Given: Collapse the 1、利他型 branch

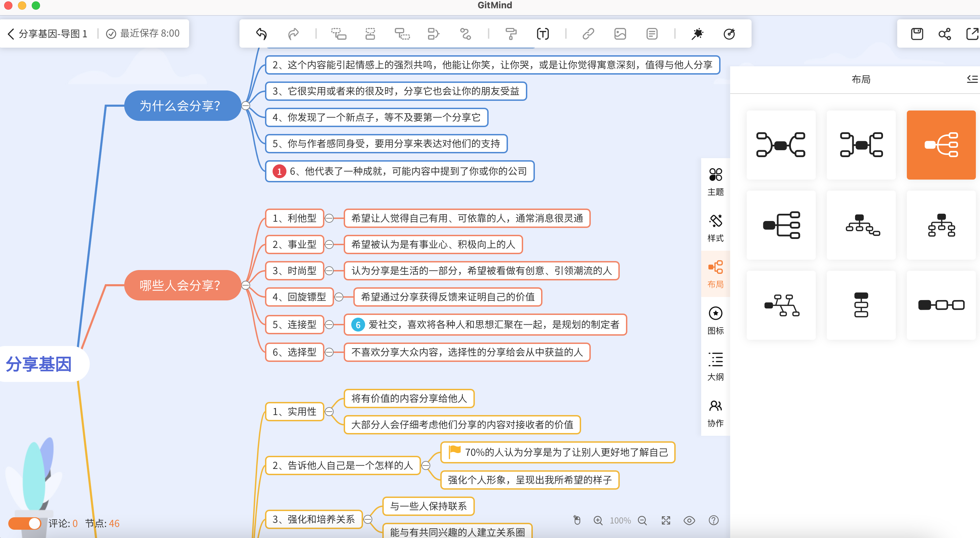Looking at the screenshot, I should point(330,218).
